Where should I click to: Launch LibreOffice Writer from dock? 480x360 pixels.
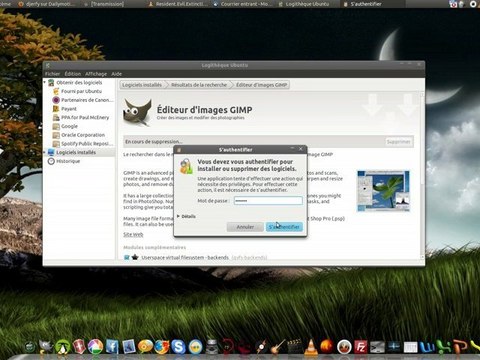tap(427, 347)
